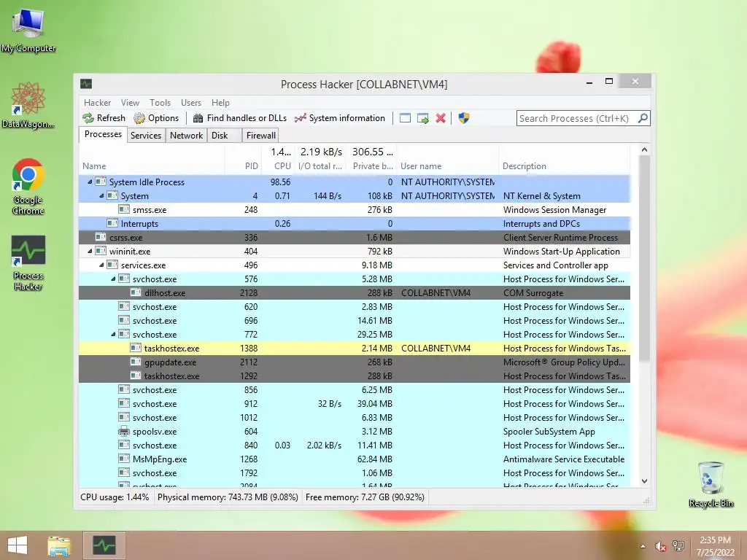Viewport: 747px width, 560px height.
Task: Select the Interrupts row icon
Action: [x=112, y=223]
